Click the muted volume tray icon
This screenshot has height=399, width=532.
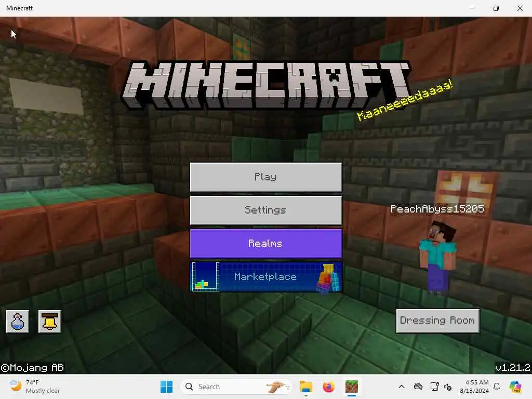click(448, 387)
